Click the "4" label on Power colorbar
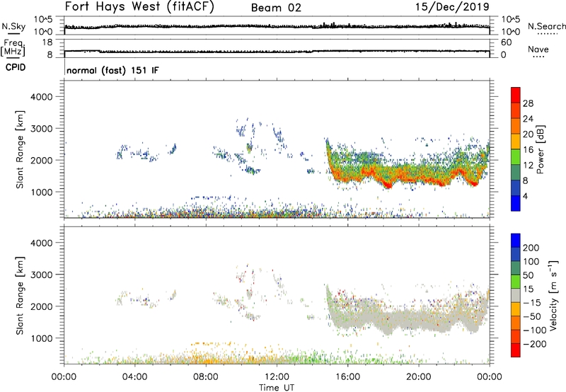566x392 pixels. click(525, 196)
